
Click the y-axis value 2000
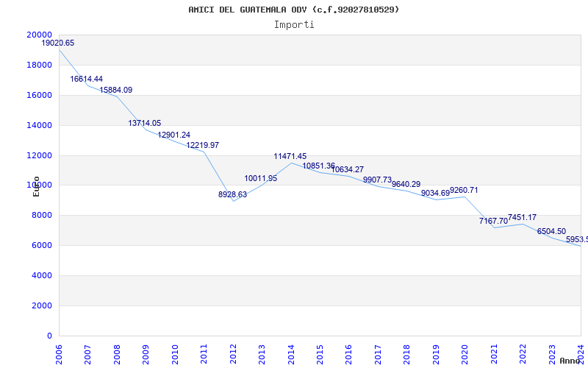click(42, 305)
